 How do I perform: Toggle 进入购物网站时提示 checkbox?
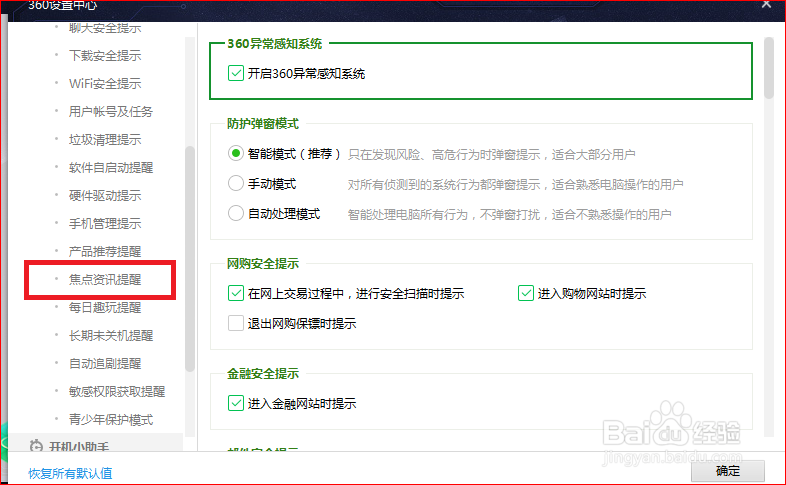[526, 293]
